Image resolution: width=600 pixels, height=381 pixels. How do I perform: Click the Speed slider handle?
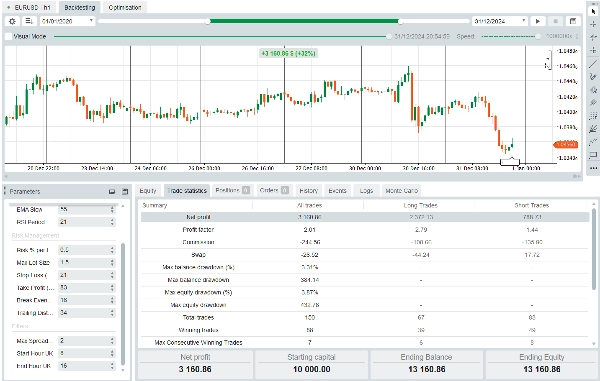point(538,36)
